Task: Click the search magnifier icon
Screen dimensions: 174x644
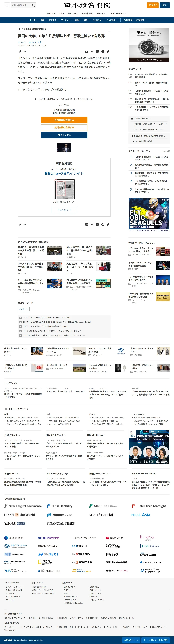Action: pyautogui.click(x=33, y=5)
